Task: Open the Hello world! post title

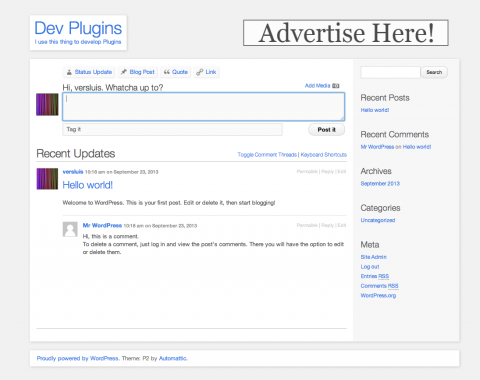Action: [x=88, y=185]
